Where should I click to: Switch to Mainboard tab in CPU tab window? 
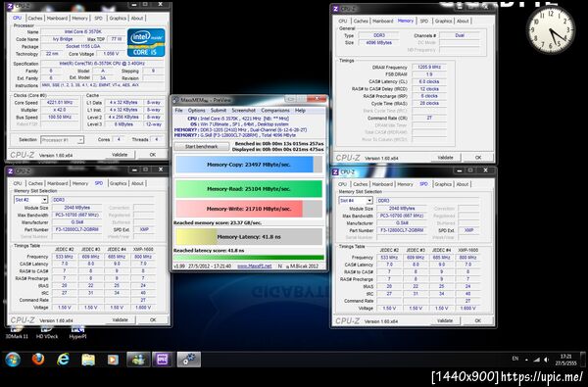57,18
